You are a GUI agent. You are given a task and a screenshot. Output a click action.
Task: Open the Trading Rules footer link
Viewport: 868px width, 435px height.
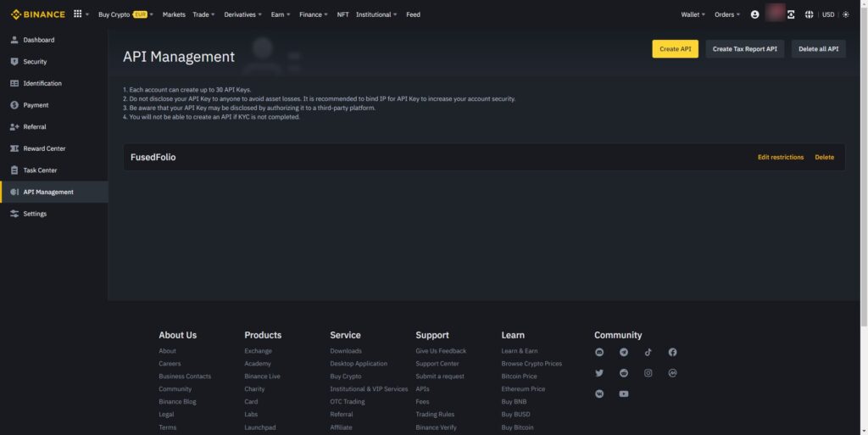point(435,415)
